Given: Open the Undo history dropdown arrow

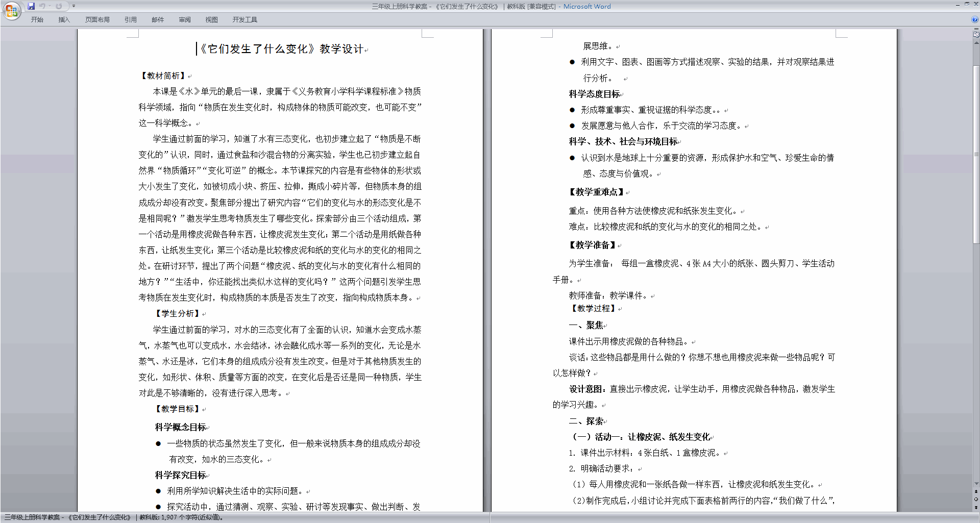Looking at the screenshot, I should (50, 6).
